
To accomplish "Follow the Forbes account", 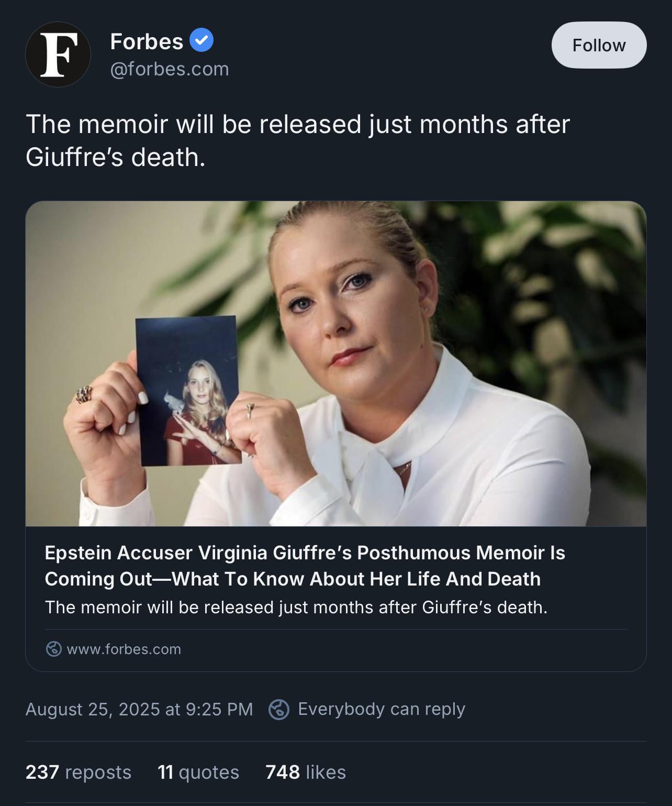I will click(x=599, y=45).
